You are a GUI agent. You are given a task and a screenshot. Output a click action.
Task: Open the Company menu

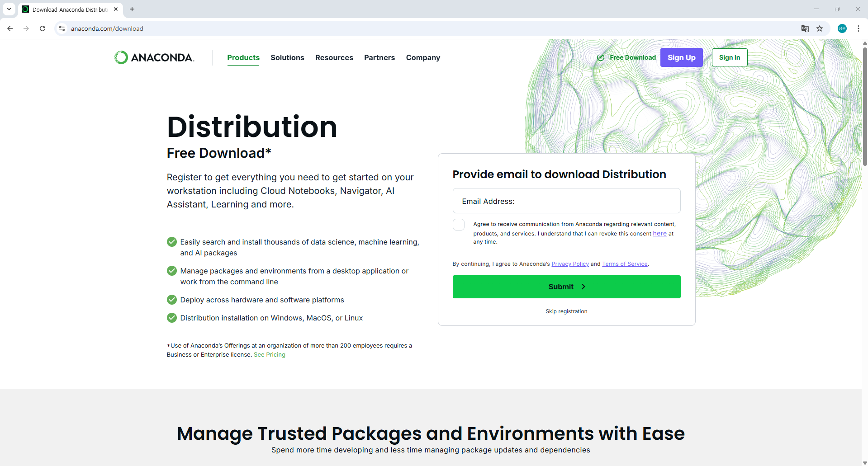point(423,58)
